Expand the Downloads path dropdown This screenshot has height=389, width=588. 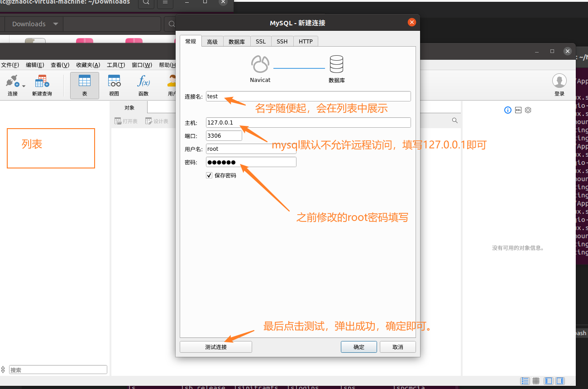[55, 24]
